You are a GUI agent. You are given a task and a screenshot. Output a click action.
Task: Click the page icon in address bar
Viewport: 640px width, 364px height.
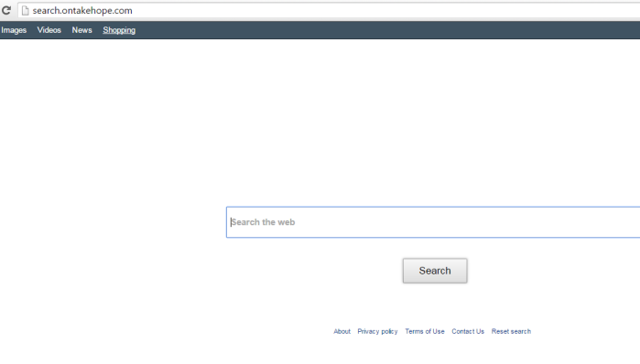click(26, 11)
